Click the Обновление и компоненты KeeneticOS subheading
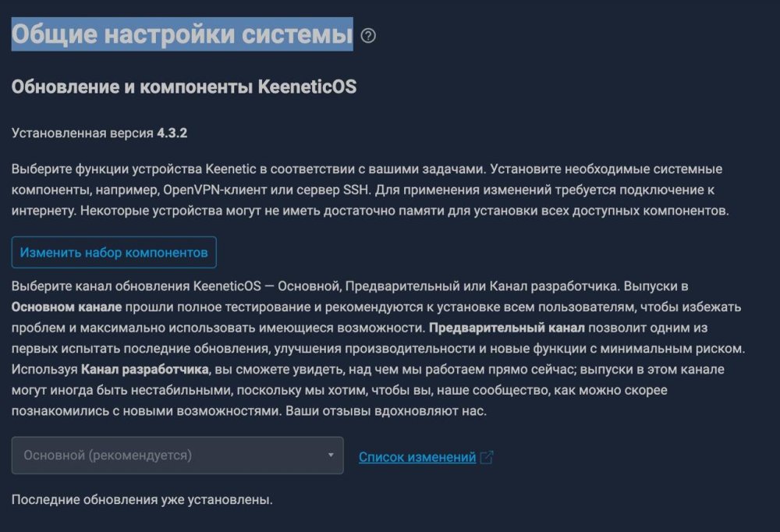The height and width of the screenshot is (532, 780). (x=184, y=87)
